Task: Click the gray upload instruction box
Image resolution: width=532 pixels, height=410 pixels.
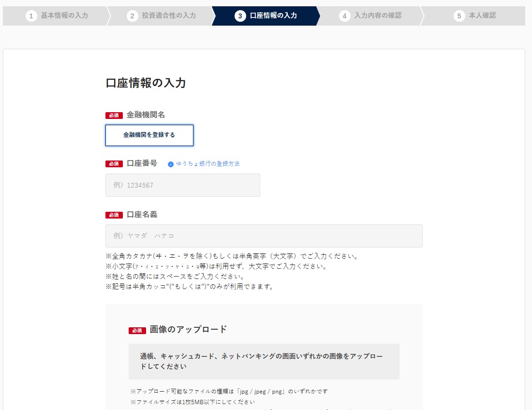Action: point(264,361)
